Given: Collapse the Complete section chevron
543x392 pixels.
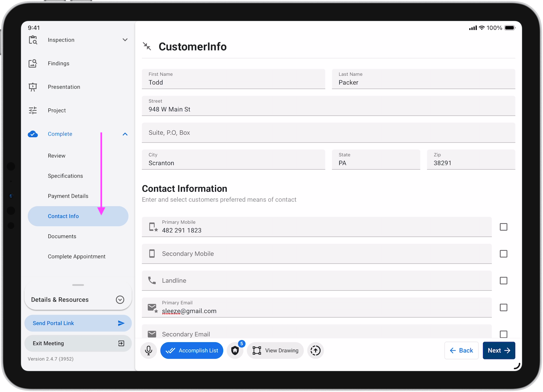Looking at the screenshot, I should coord(125,134).
